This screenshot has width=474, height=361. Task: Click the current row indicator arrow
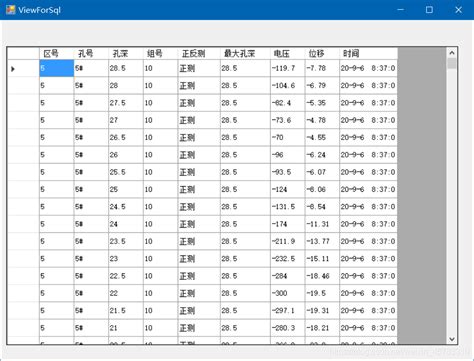pos(13,69)
